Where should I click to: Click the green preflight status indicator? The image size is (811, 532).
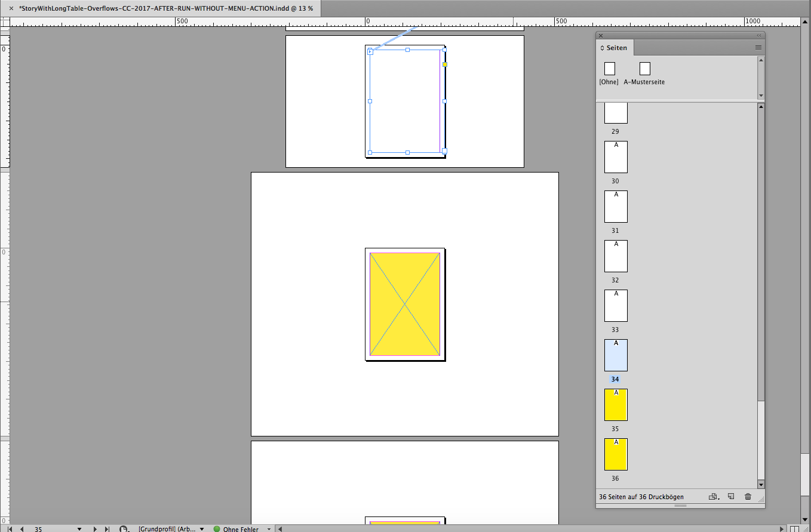point(217,529)
